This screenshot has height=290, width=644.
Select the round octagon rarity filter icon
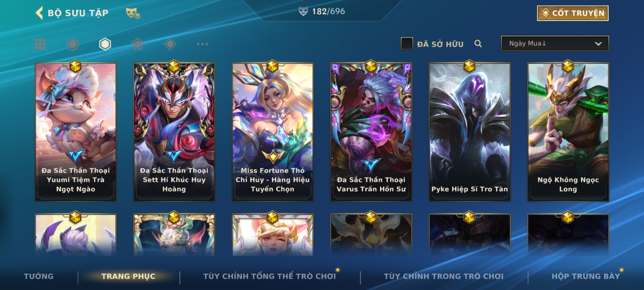(72, 44)
